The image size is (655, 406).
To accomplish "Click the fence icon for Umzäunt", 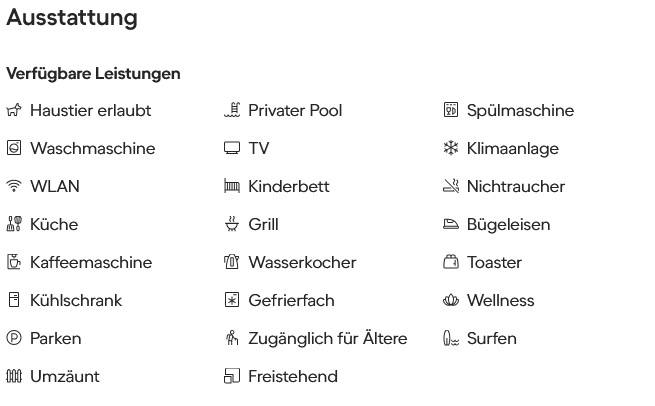I will (14, 376).
